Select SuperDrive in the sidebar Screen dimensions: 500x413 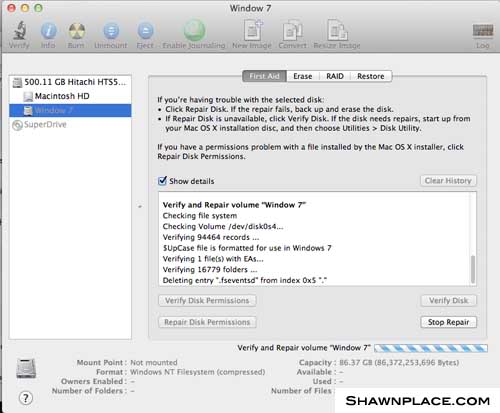coord(70,125)
